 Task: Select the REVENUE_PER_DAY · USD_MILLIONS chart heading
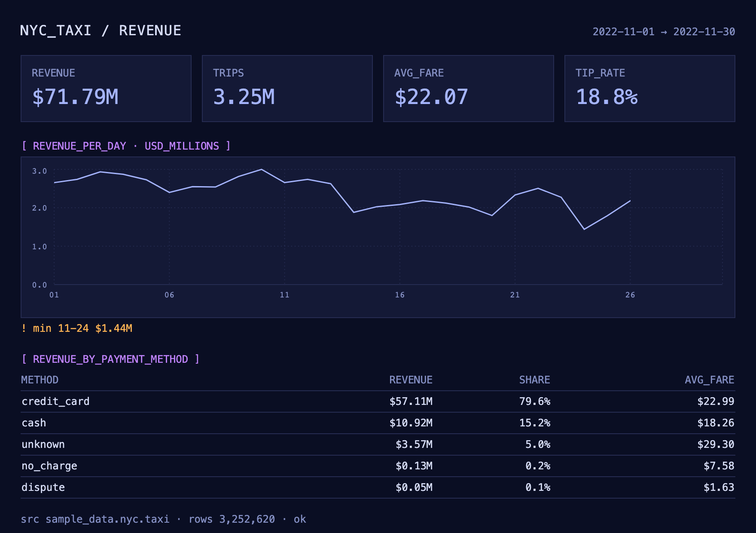click(x=126, y=146)
